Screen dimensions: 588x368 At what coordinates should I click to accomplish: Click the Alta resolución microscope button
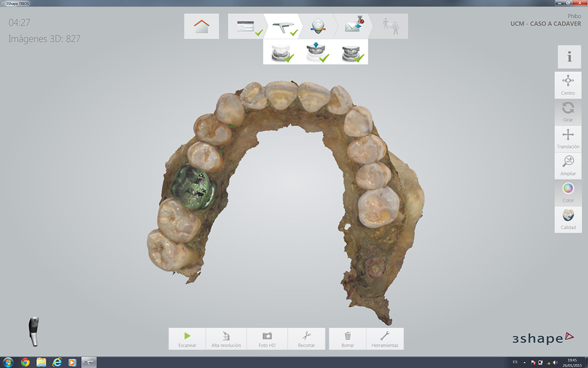click(x=226, y=339)
